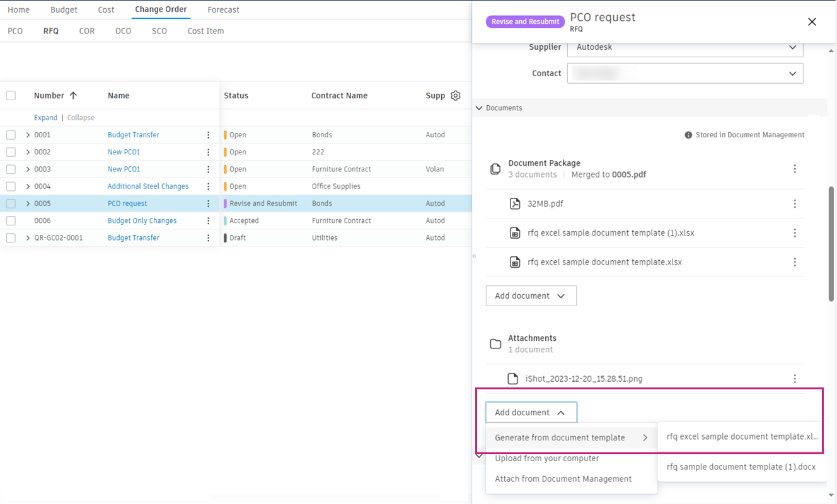
Task: Select rfq sample document template (1).docx
Action: pyautogui.click(x=741, y=467)
